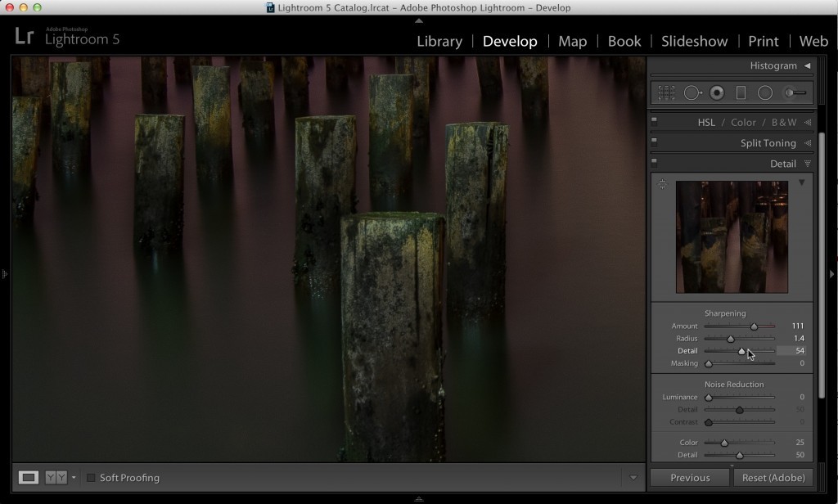The width and height of the screenshot is (838, 504).
Task: Expand the HSL / Color / B&W panel
Action: point(808,123)
